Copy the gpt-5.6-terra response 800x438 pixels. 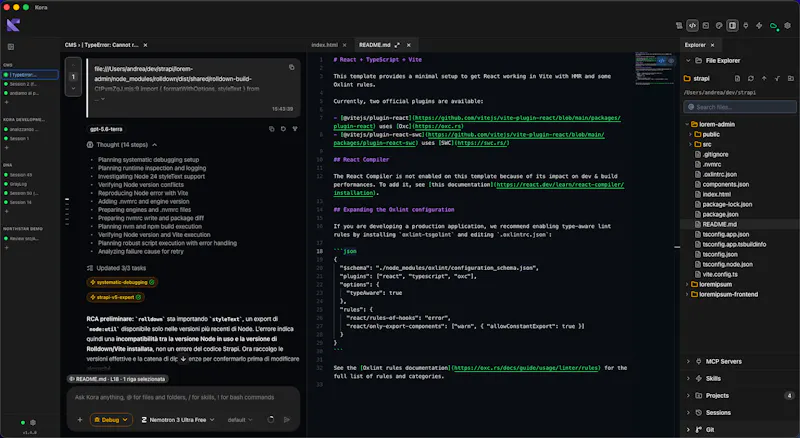tap(271, 129)
